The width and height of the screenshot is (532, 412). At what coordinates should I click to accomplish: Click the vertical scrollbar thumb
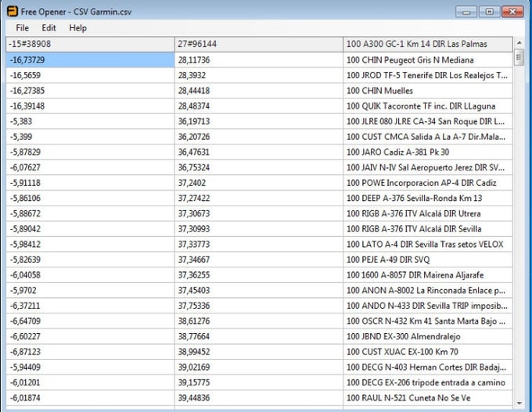coord(519,58)
